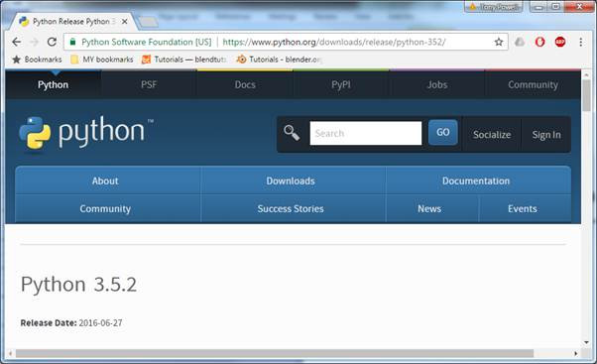Screen dimensions: 597x364
Task: Click the grey cloud extension icon
Action: tap(520, 42)
